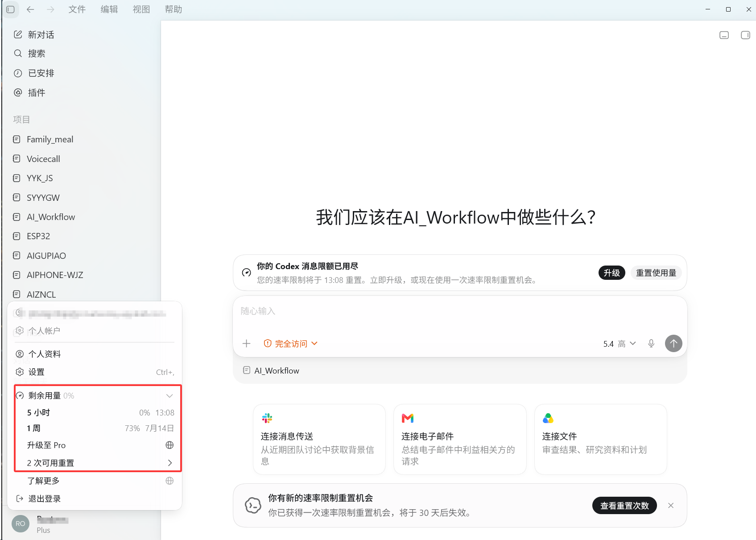This screenshot has width=756, height=540.
Task: Click 退出登录 to sign out
Action: (95, 498)
